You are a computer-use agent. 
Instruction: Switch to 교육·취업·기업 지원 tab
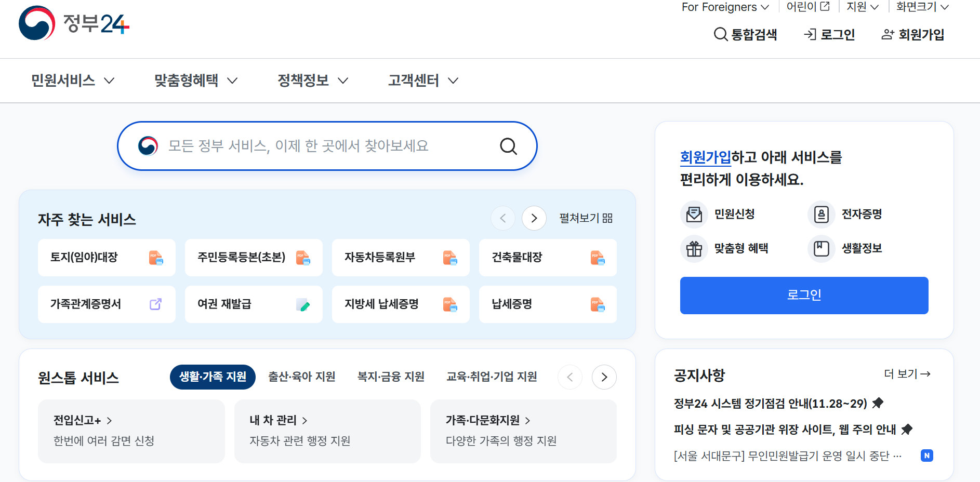492,377
